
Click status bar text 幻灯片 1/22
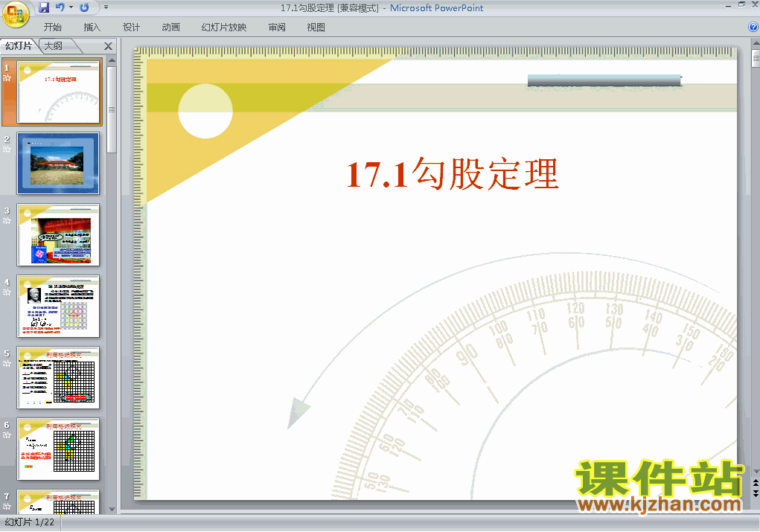pyautogui.click(x=30, y=522)
